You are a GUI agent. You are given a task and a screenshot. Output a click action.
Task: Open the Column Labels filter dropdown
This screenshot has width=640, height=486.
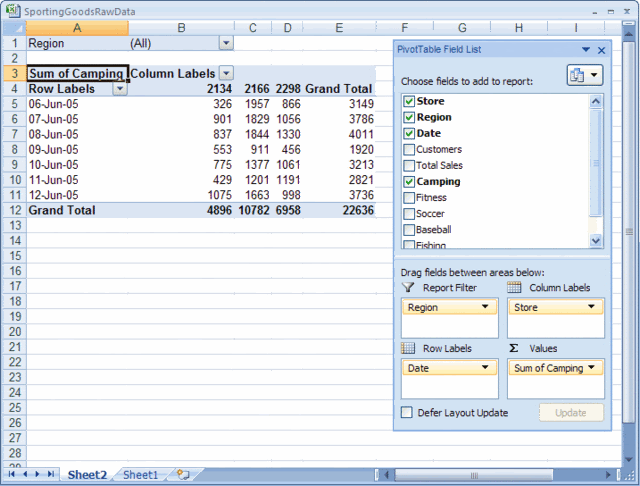coord(226,73)
